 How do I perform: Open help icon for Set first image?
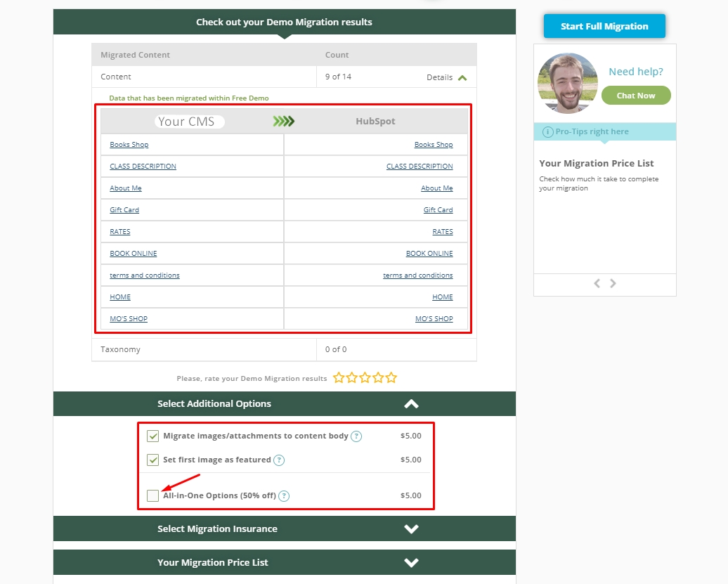278,460
